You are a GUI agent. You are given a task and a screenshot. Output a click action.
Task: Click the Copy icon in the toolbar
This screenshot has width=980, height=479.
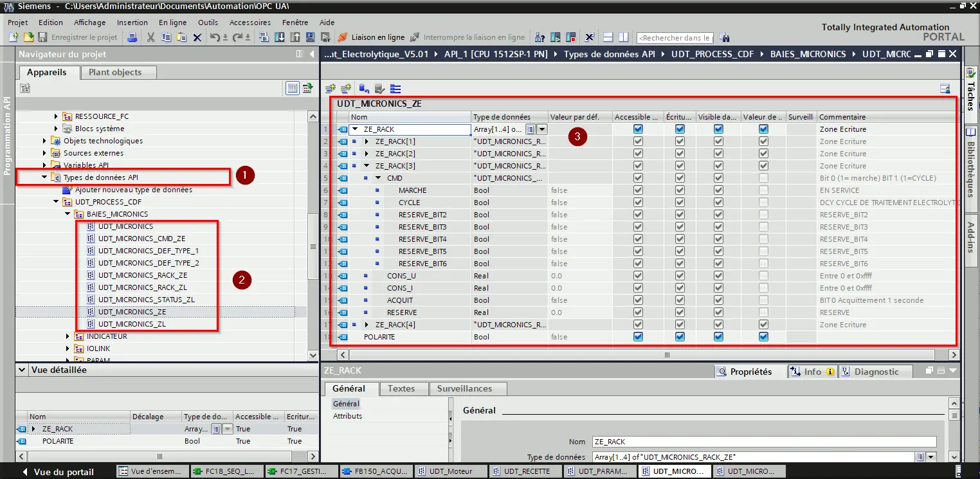pyautogui.click(x=166, y=37)
